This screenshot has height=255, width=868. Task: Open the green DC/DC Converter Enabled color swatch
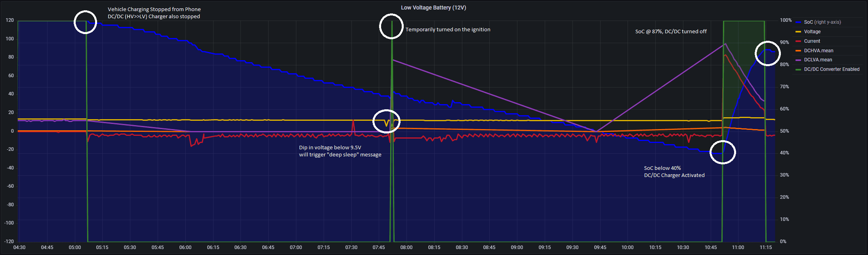798,70
